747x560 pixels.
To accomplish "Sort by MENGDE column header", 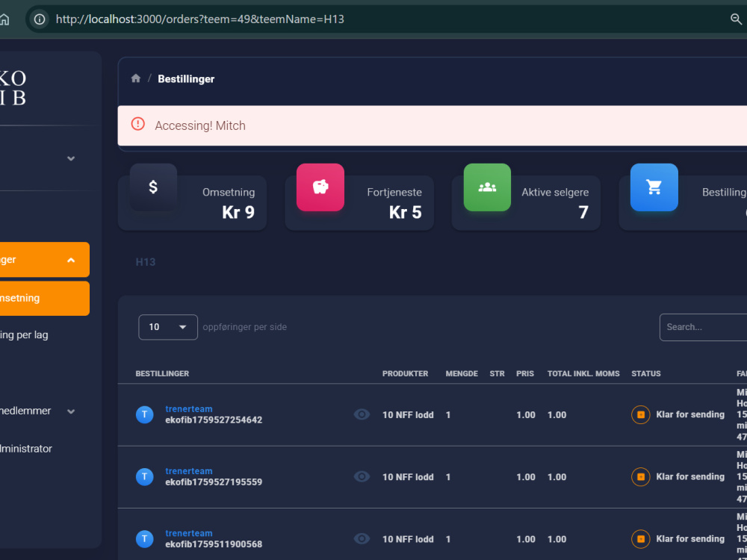I will coord(462,374).
